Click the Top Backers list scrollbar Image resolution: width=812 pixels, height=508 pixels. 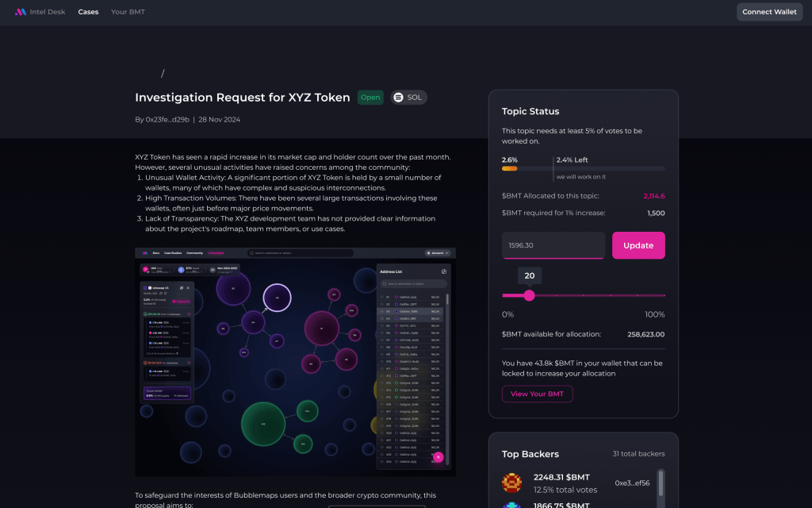pos(661,486)
